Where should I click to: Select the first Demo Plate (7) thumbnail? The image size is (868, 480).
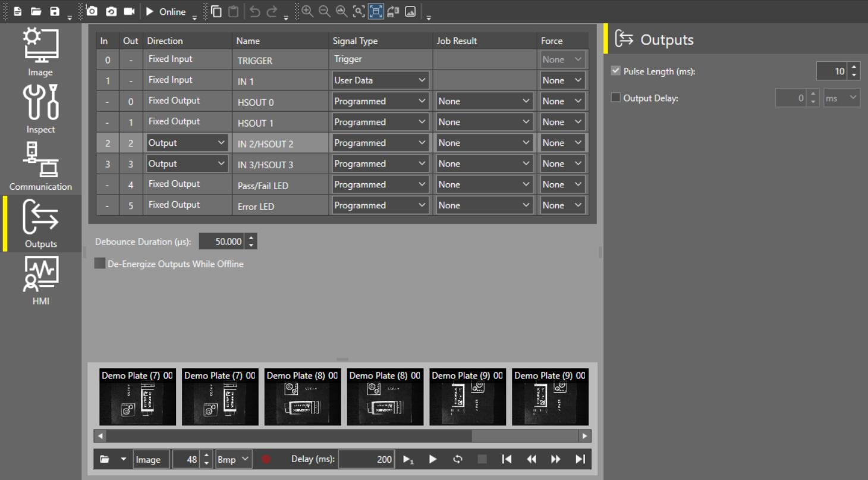point(137,397)
